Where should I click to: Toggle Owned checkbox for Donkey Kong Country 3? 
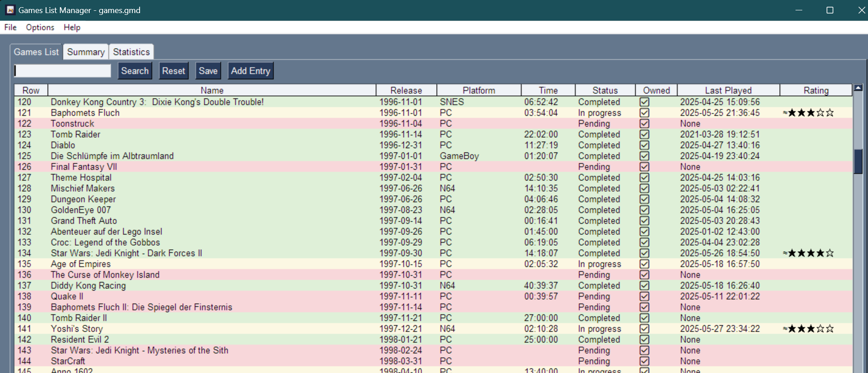644,102
